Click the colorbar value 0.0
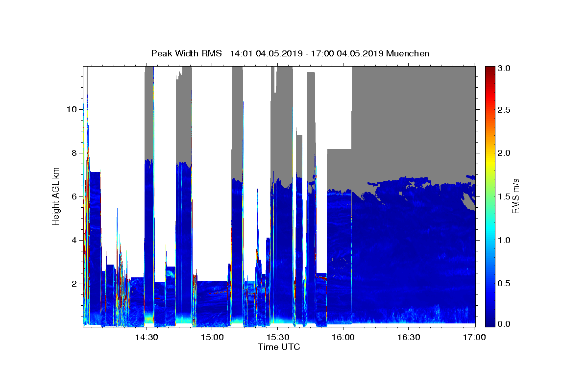The image size is (588, 392). tap(504, 324)
